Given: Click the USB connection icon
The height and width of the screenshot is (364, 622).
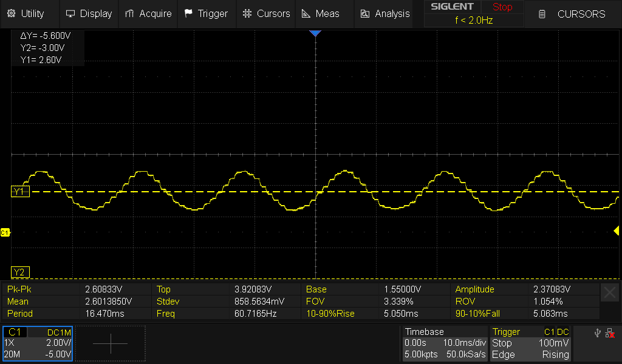Looking at the screenshot, I should click(x=598, y=333).
